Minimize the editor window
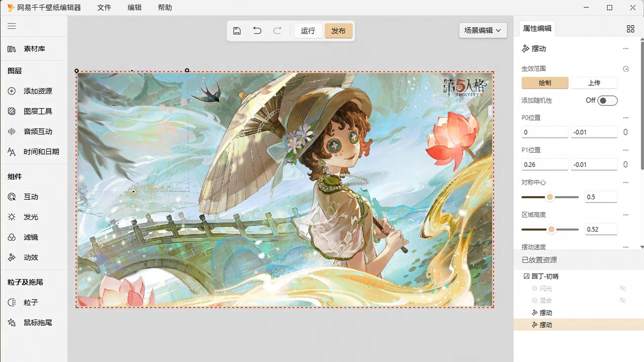Image resolution: width=644 pixels, height=362 pixels. (586, 8)
